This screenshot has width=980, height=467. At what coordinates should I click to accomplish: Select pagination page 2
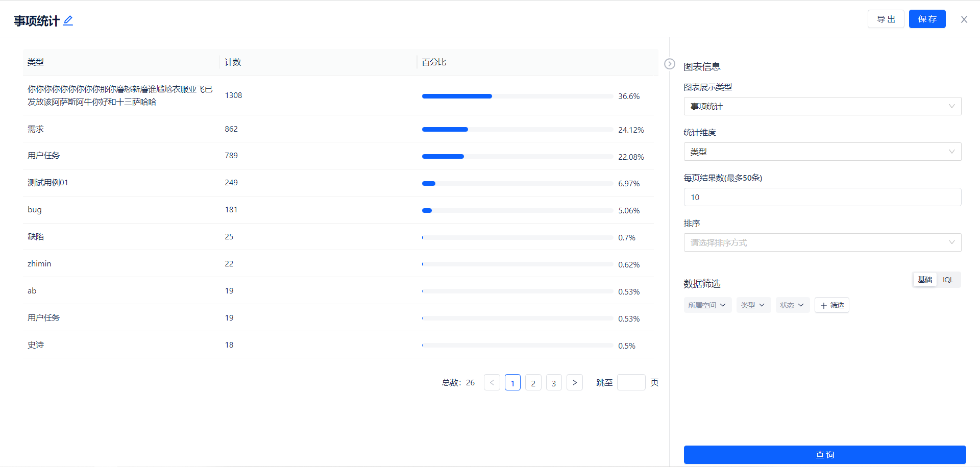(533, 382)
